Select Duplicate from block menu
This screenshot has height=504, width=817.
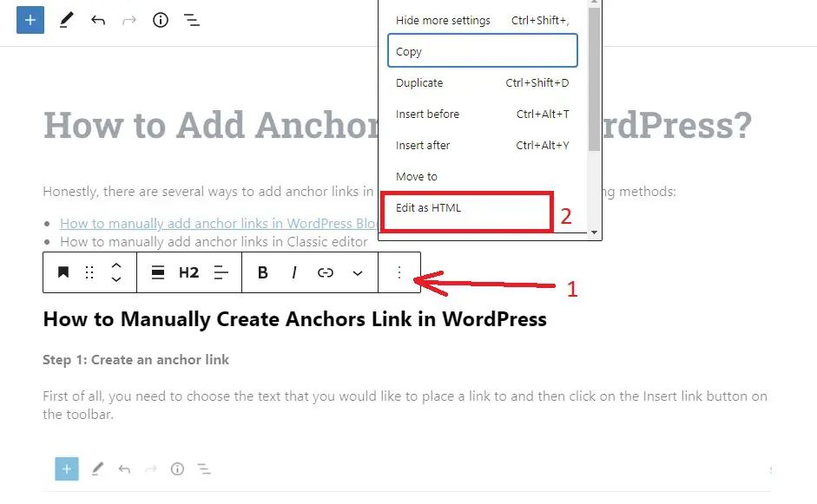(x=483, y=82)
